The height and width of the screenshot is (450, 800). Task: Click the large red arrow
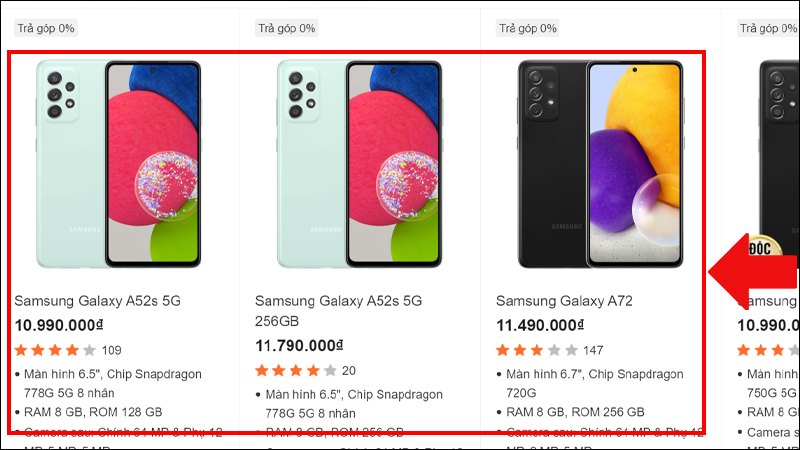[754, 270]
